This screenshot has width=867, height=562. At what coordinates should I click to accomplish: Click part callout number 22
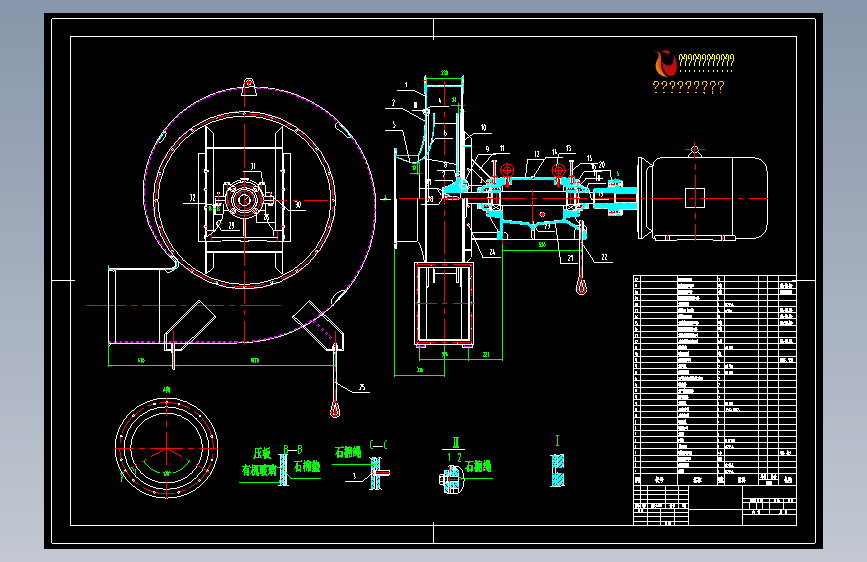604,257
